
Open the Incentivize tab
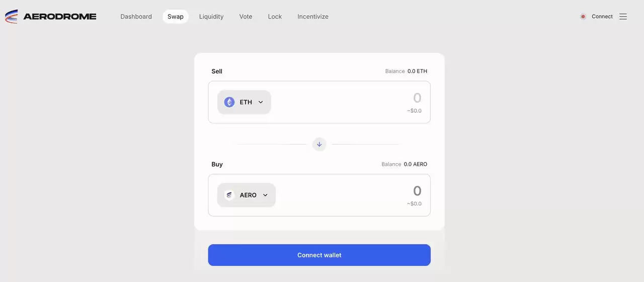point(313,17)
